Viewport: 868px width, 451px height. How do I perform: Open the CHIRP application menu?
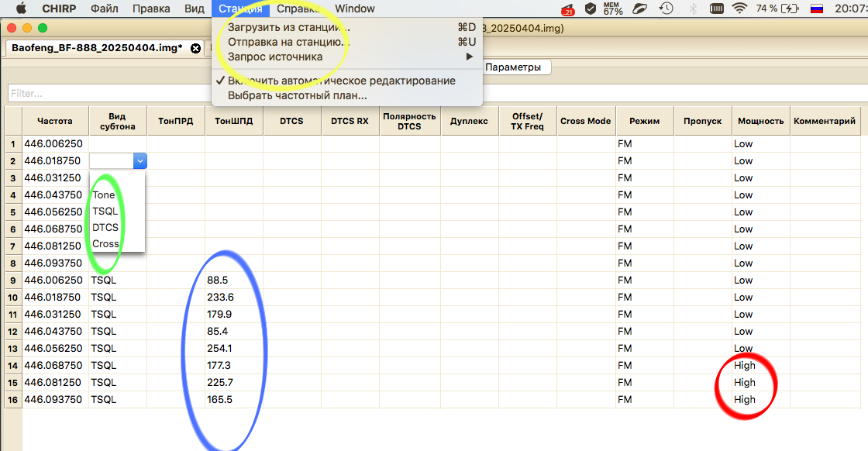point(59,9)
